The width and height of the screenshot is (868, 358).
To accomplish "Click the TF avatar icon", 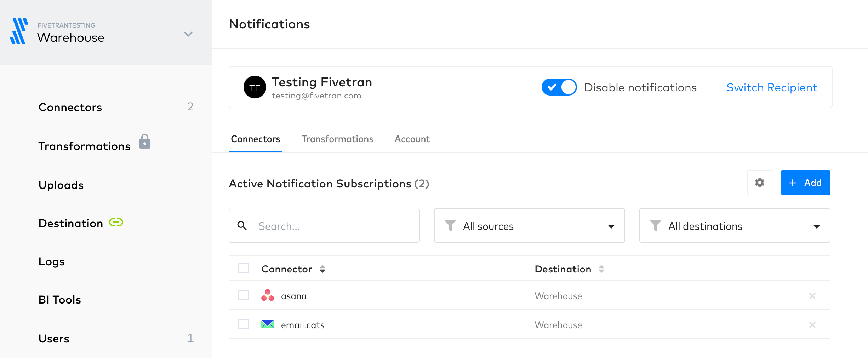I will [255, 87].
